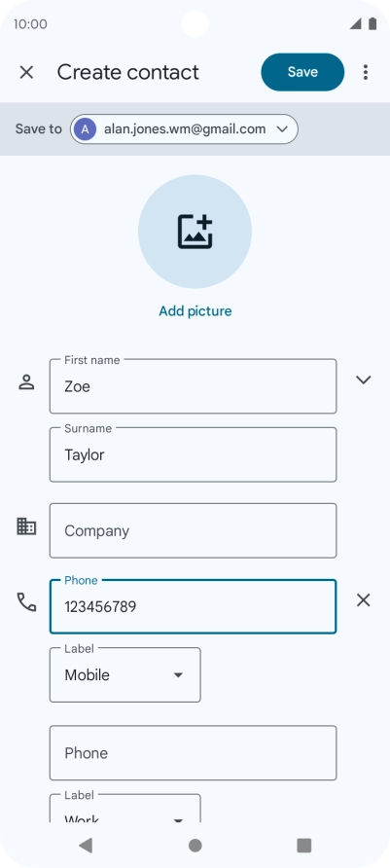The width and height of the screenshot is (390, 868).
Task: Tap the phone handset icon
Action: point(26,601)
